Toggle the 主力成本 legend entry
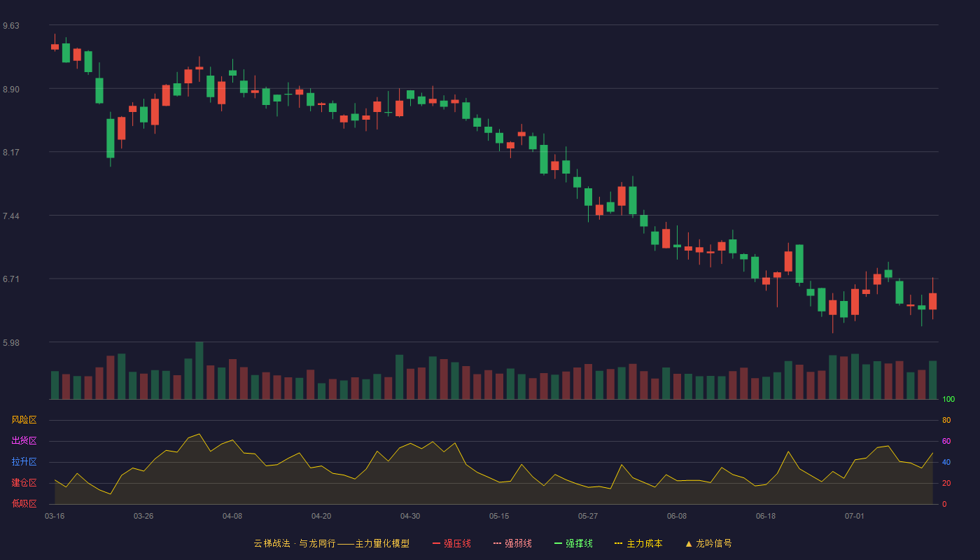Image resolution: width=980 pixels, height=560 pixels. coord(638,543)
